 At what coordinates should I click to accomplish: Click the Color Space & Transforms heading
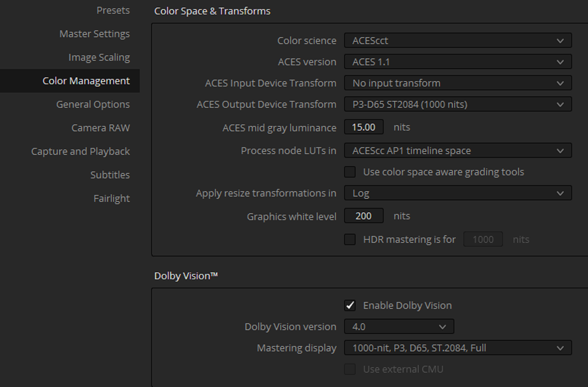pyautogui.click(x=212, y=11)
